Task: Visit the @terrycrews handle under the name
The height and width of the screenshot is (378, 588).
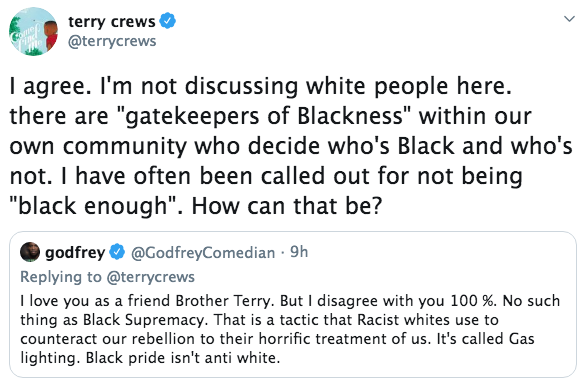Action: 112,41
